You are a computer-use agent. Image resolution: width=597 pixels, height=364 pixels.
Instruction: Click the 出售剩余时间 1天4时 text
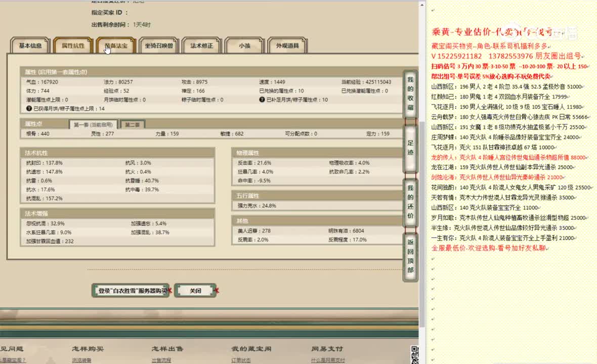coord(121,25)
